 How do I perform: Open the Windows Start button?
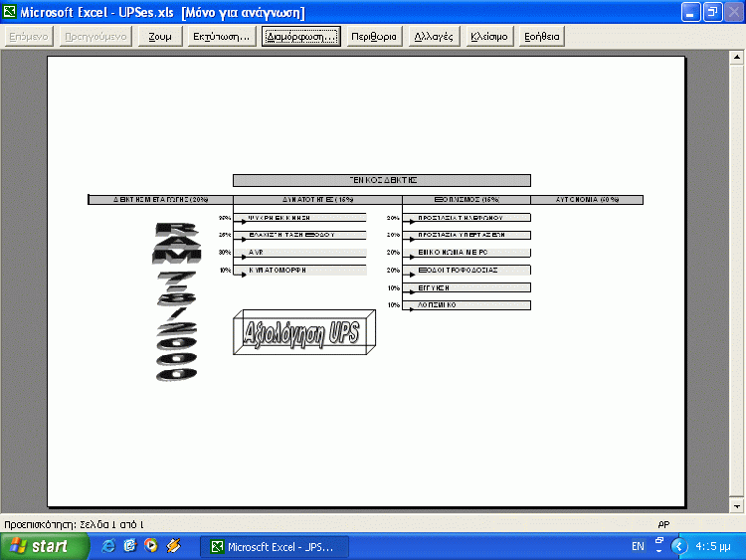click(x=44, y=546)
